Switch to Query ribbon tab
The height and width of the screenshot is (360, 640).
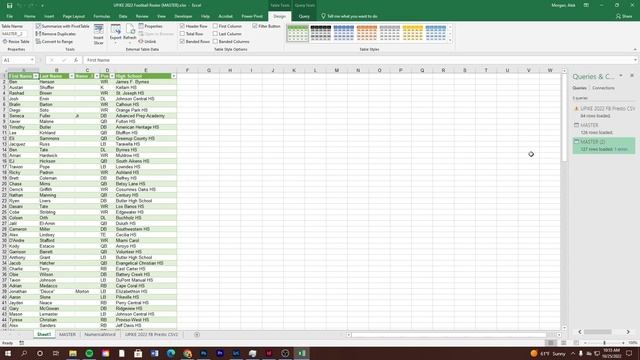304,16
